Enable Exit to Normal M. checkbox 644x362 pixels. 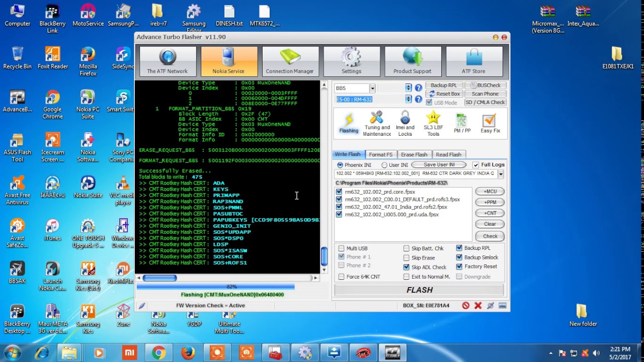(x=407, y=277)
